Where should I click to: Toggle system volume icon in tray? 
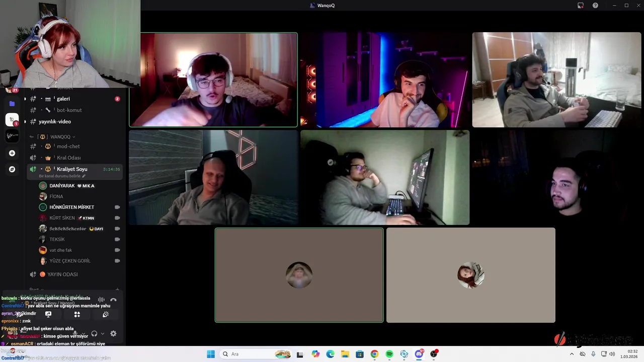(x=612, y=354)
